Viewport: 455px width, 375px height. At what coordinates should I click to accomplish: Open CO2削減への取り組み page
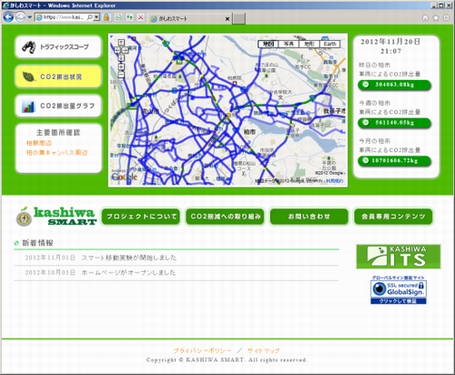click(x=225, y=216)
